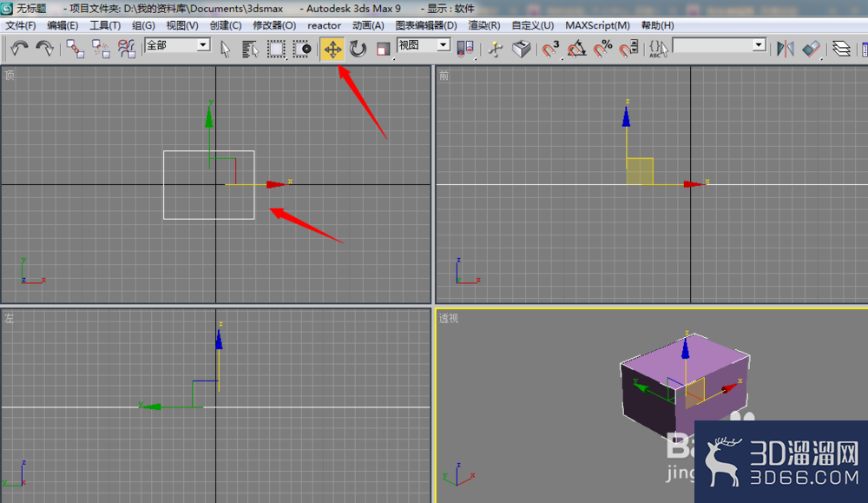Open the reactor menu

click(325, 25)
